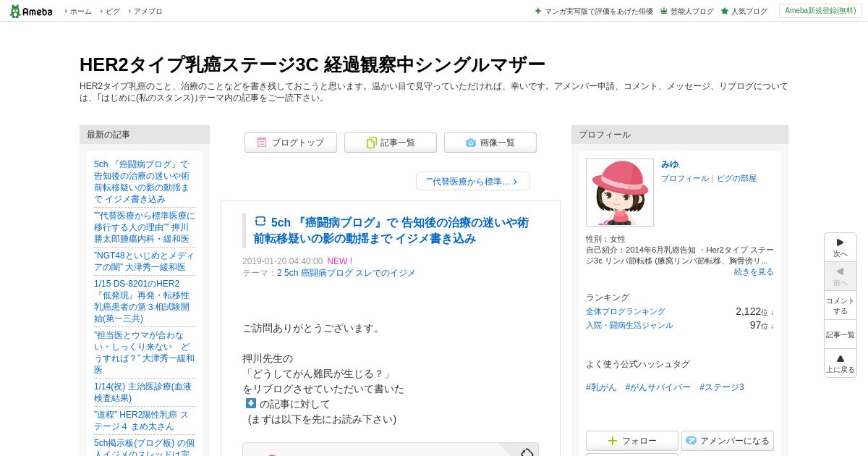Click Ameba新規登録(無料) button
868x456 pixels.
pyautogui.click(x=820, y=11)
